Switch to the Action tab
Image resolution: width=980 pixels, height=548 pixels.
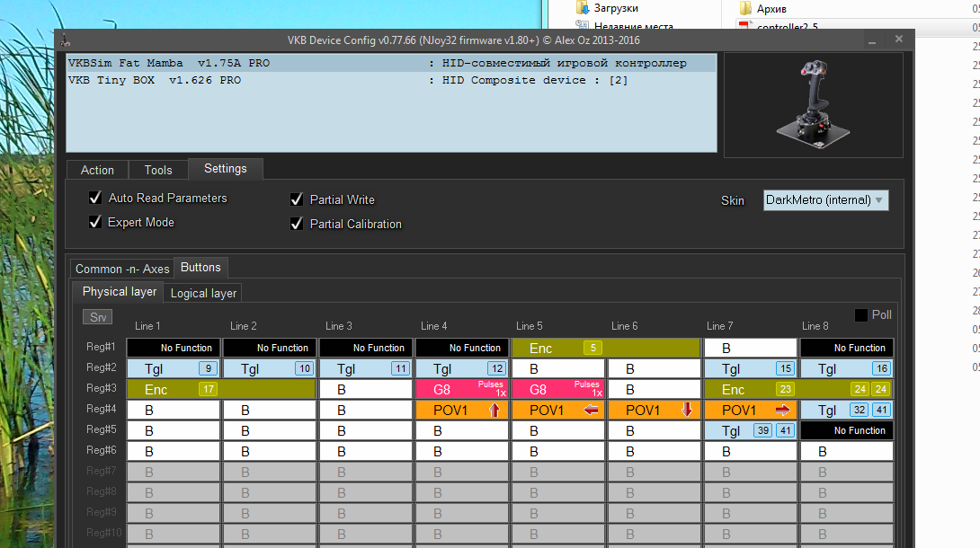pos(97,170)
